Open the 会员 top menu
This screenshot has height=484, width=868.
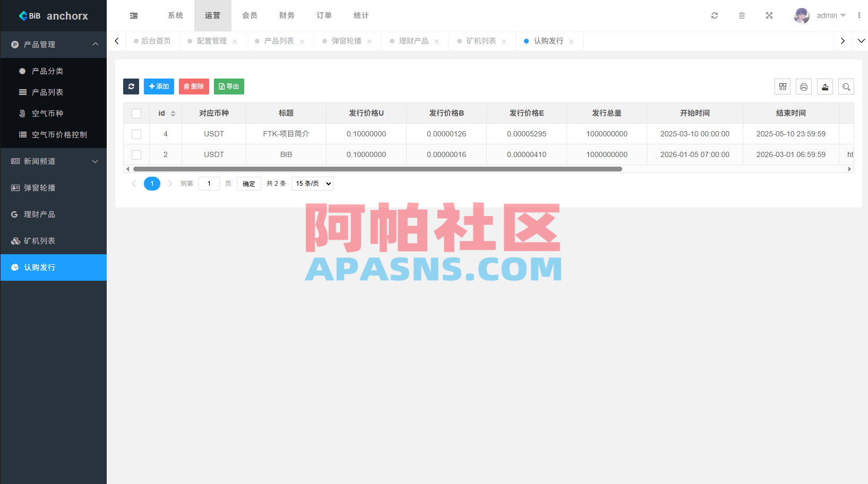tap(250, 15)
